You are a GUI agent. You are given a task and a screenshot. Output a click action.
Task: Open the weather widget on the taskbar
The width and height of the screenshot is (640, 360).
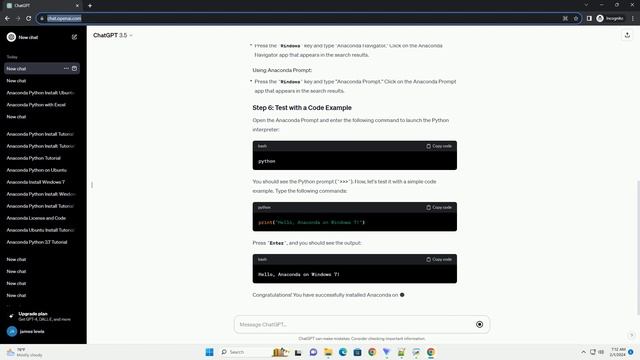point(24,352)
